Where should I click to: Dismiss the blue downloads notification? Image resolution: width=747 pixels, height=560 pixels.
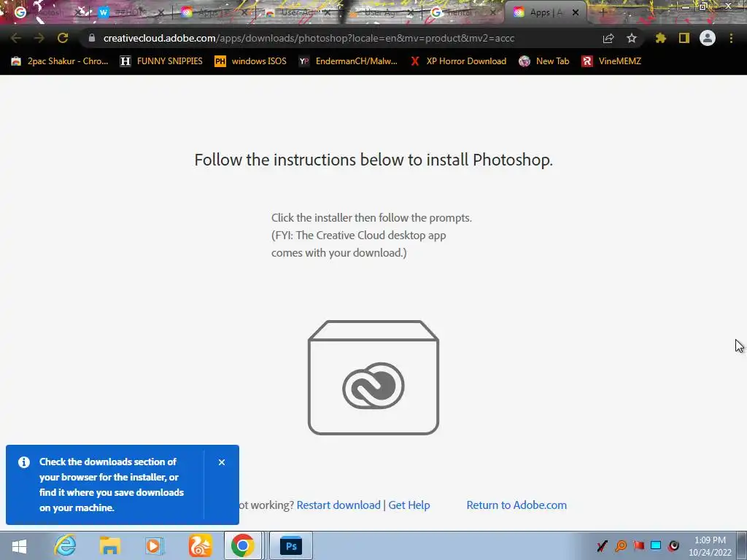pos(222,462)
